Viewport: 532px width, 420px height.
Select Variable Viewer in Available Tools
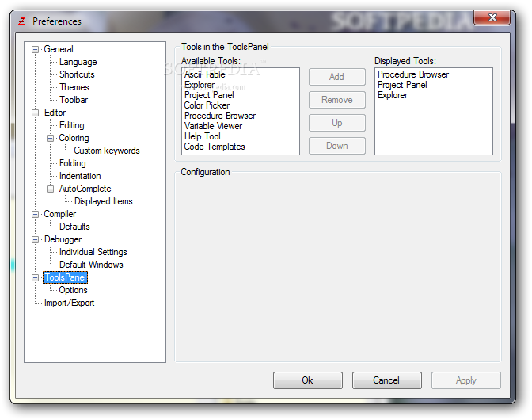[213, 126]
